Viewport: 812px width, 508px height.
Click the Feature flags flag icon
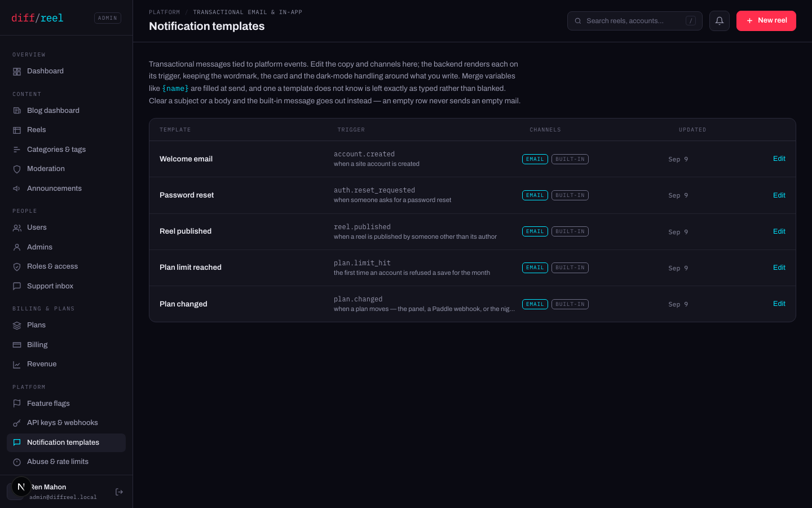(x=17, y=404)
